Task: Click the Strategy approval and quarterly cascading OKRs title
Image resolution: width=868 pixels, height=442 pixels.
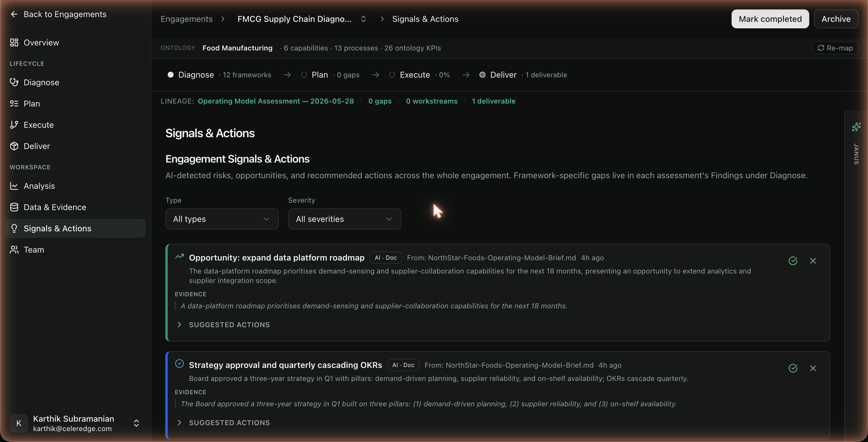Action: click(285, 365)
